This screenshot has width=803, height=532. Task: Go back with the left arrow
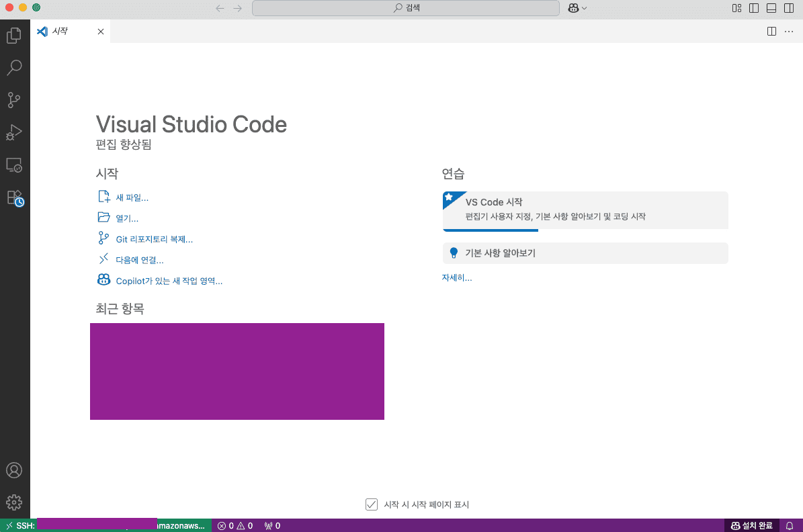tap(220, 8)
